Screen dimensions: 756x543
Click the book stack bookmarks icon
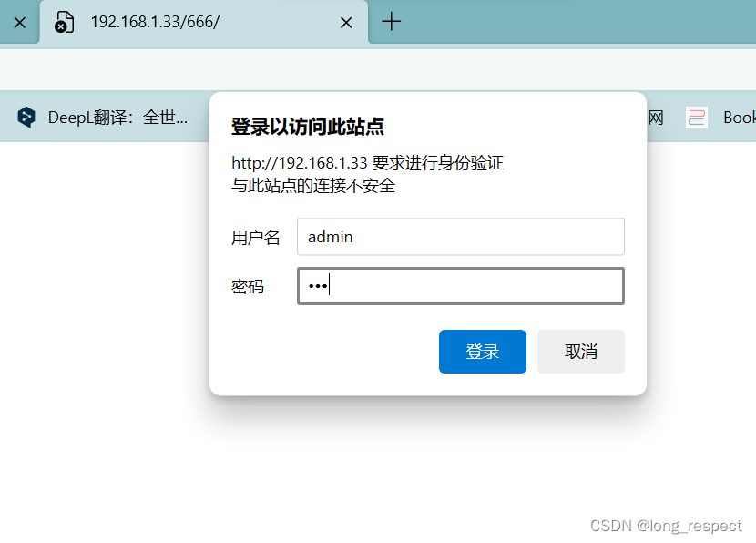click(x=696, y=117)
